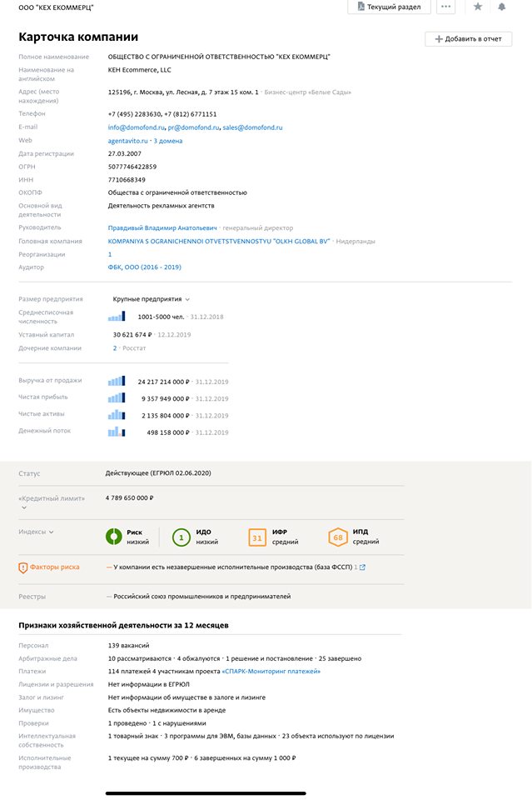Open the agentavito.ru website link
The image size is (532, 800).
tap(127, 141)
